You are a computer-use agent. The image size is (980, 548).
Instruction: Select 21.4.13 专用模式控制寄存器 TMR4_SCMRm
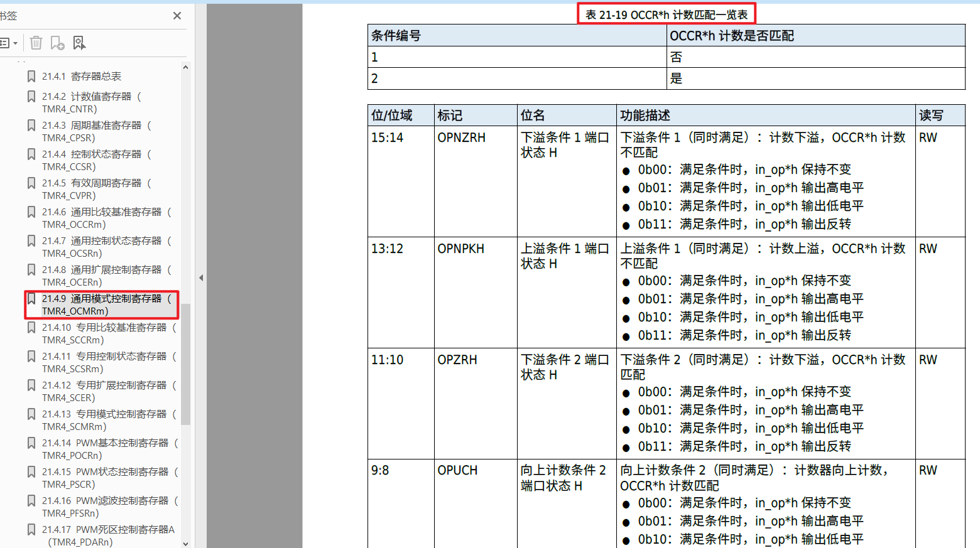(109, 420)
